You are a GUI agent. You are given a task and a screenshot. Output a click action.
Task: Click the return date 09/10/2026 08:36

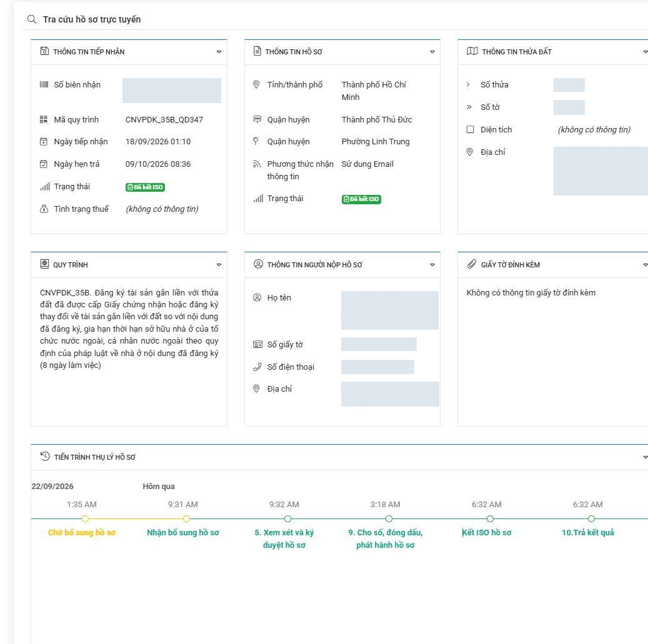tap(158, 164)
